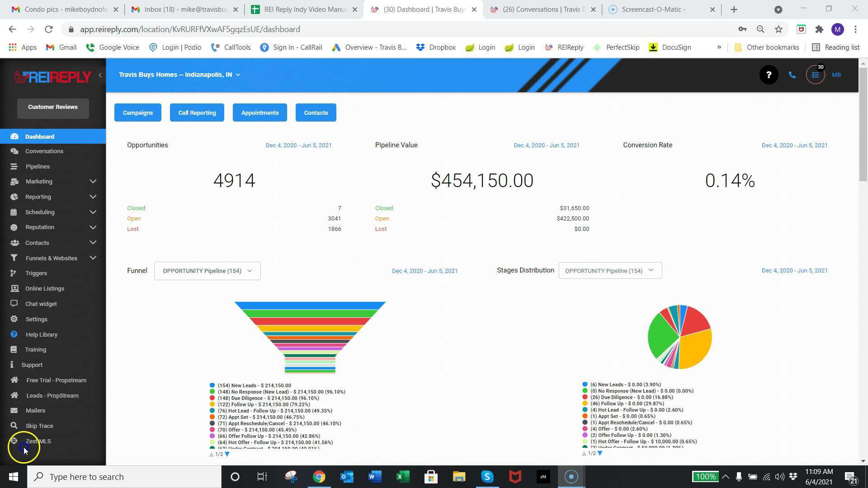868x488 pixels.
Task: Open the Funnel OPPORTUNITY Pipeline dropdown
Action: tap(207, 271)
